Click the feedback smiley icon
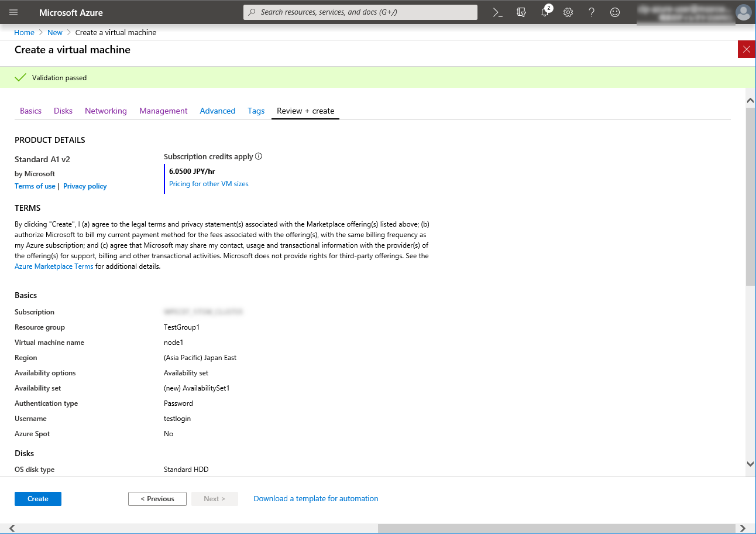Image resolution: width=756 pixels, height=534 pixels. coord(615,12)
